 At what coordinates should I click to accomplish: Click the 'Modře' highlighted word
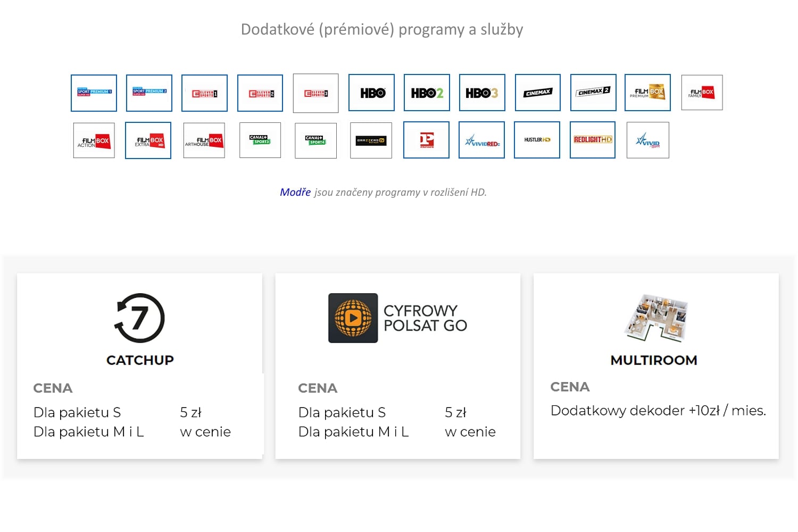tap(295, 192)
